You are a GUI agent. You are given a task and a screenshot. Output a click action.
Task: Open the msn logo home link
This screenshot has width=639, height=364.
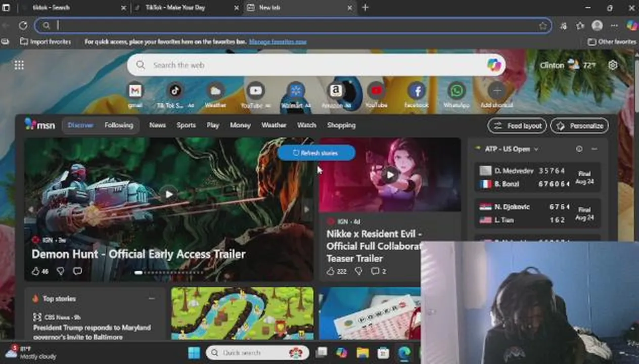[39, 125]
